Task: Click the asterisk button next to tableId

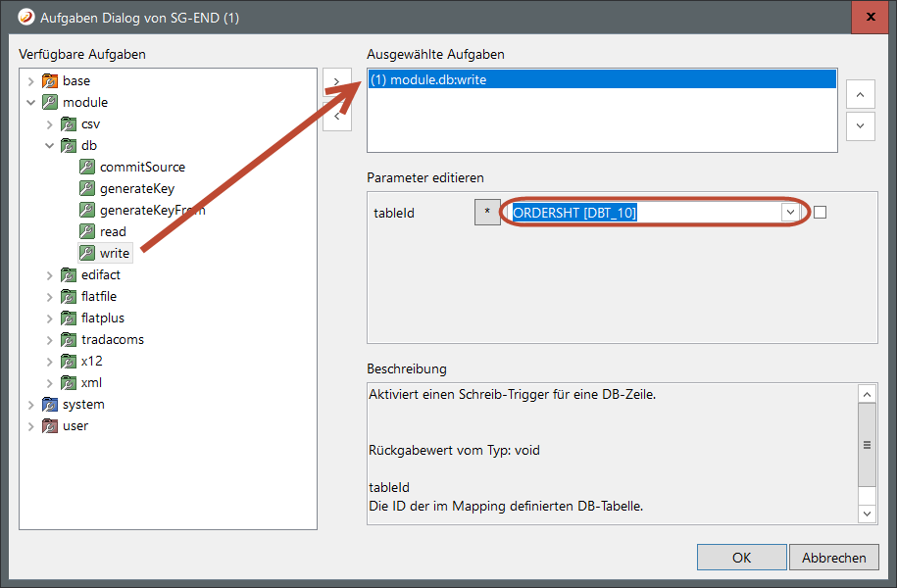Action: click(x=487, y=213)
